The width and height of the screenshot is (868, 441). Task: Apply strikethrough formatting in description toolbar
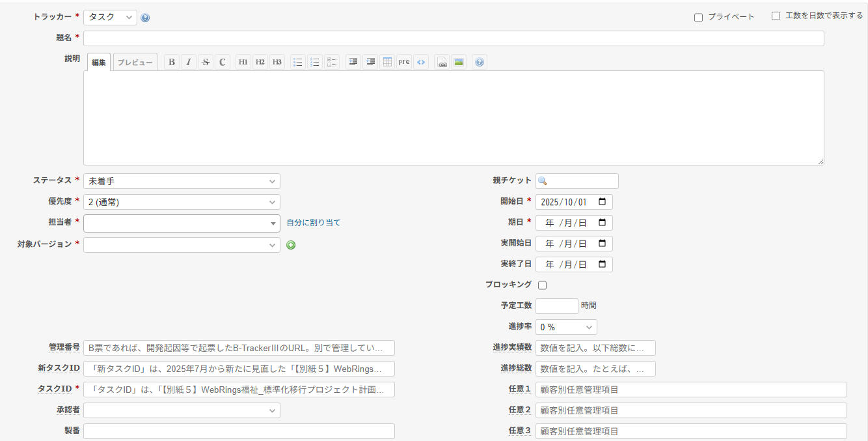pyautogui.click(x=206, y=62)
